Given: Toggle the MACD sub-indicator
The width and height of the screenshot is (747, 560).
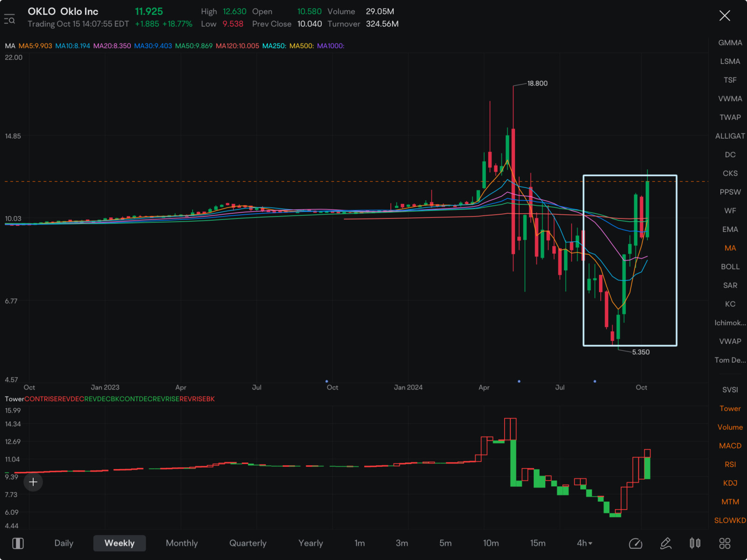Looking at the screenshot, I should coord(730,446).
